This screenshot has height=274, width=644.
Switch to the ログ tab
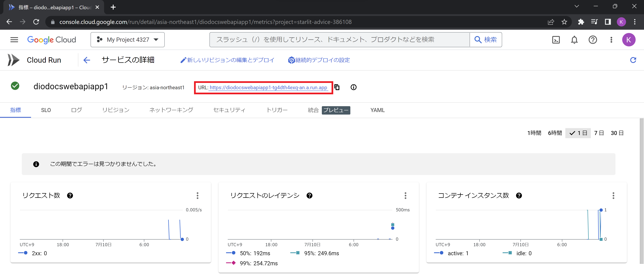point(76,110)
